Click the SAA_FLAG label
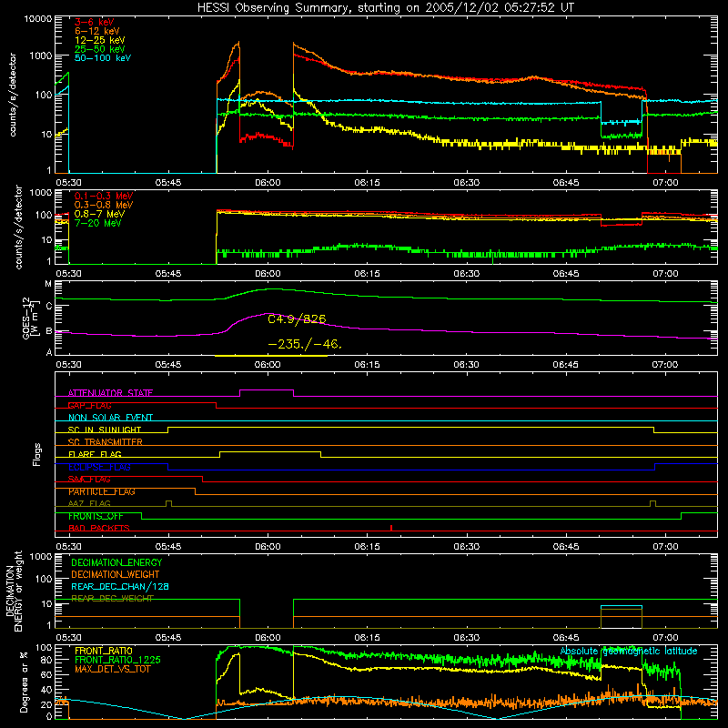The width and height of the screenshot is (728, 728). click(x=89, y=480)
